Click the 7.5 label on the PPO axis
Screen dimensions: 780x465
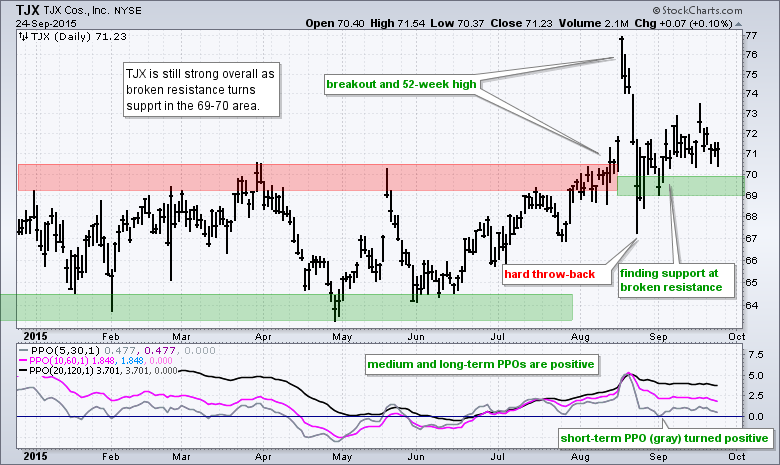755,355
